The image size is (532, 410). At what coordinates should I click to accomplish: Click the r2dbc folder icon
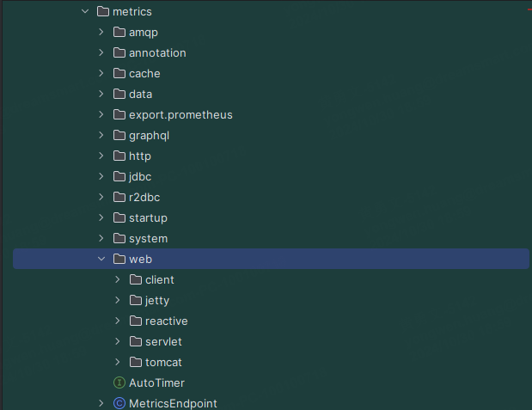click(x=119, y=197)
